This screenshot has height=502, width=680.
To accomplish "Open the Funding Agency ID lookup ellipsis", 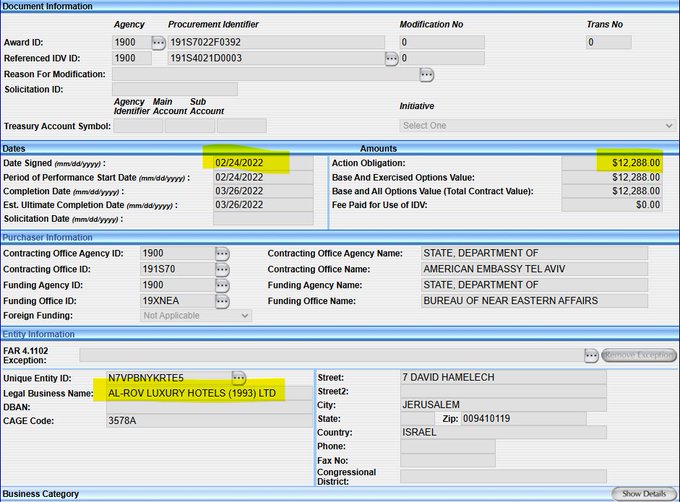I will click(x=222, y=286).
